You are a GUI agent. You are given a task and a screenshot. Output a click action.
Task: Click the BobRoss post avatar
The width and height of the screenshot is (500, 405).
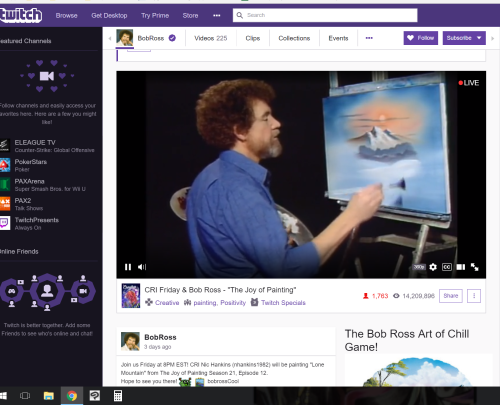[x=130, y=341]
